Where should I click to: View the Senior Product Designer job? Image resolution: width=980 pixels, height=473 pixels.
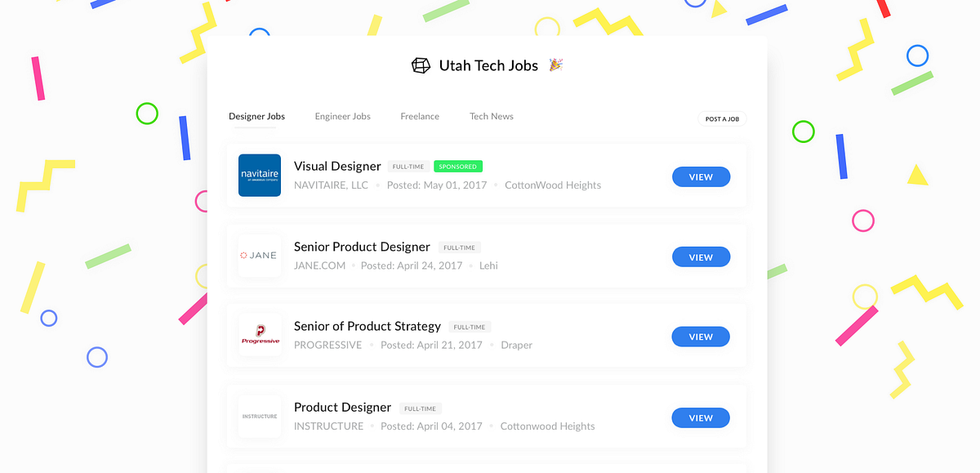pos(701,257)
